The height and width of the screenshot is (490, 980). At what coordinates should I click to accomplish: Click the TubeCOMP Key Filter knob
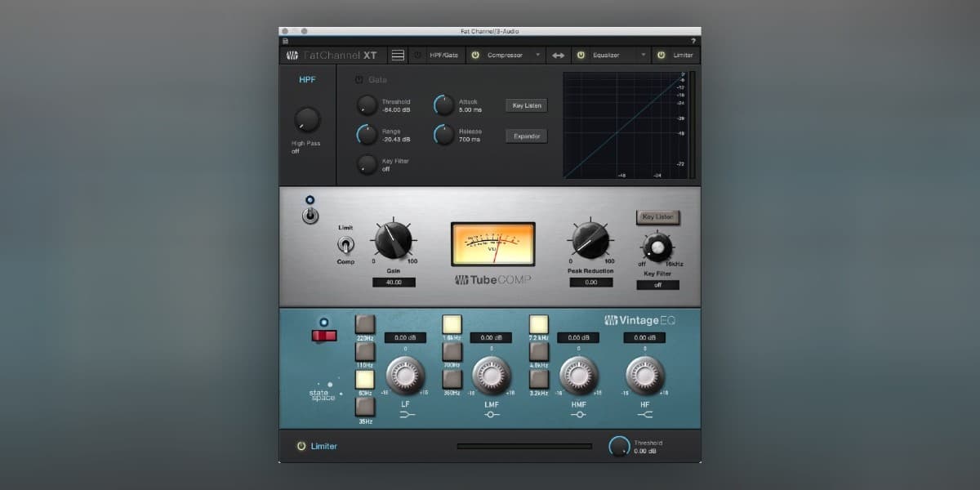point(657,247)
